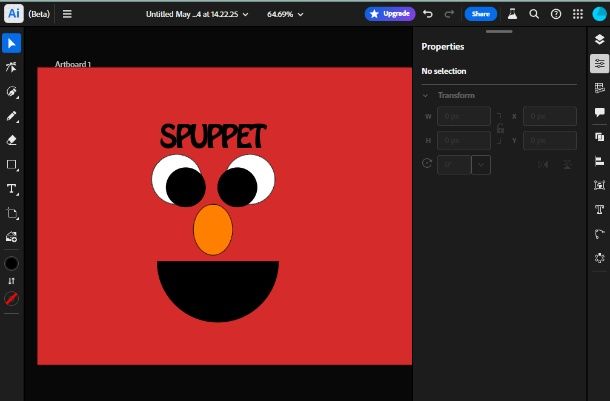
Task: Click the (Beta) label
Action: click(x=39, y=14)
